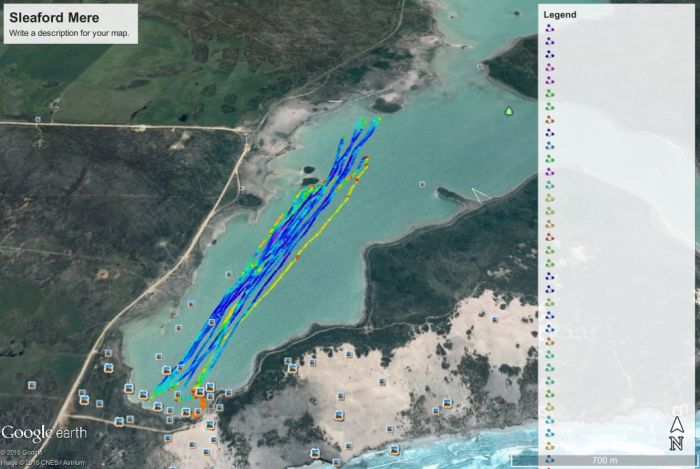Select the second track icon in the legend

(x=549, y=42)
